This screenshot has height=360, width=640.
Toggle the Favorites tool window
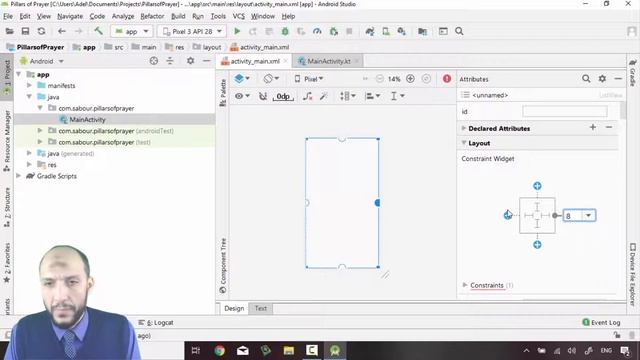[7, 263]
